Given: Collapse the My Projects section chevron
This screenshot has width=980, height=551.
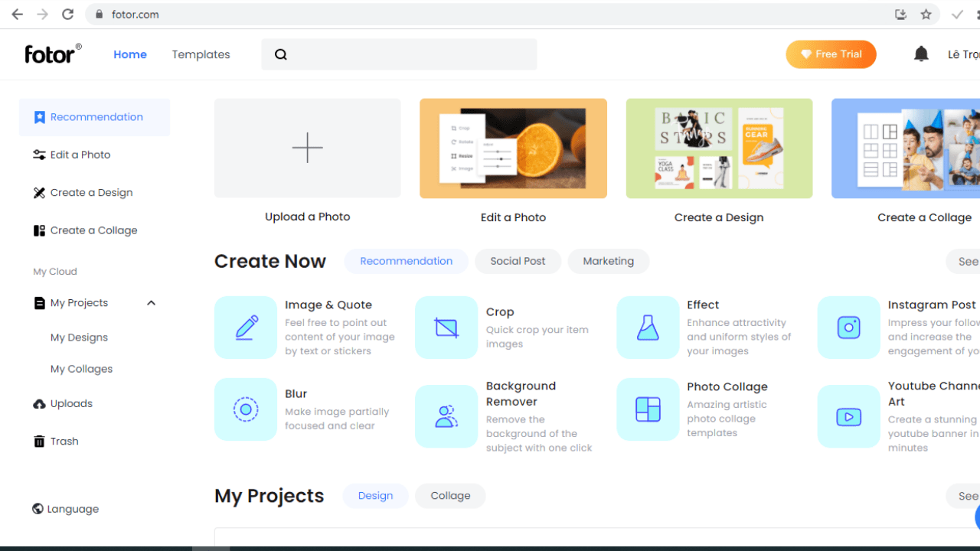Looking at the screenshot, I should pos(151,303).
